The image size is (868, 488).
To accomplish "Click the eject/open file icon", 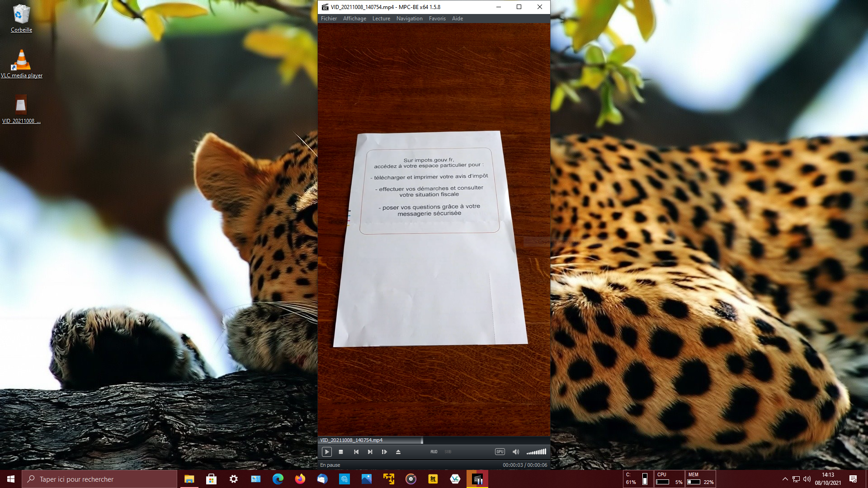I will click(398, 452).
